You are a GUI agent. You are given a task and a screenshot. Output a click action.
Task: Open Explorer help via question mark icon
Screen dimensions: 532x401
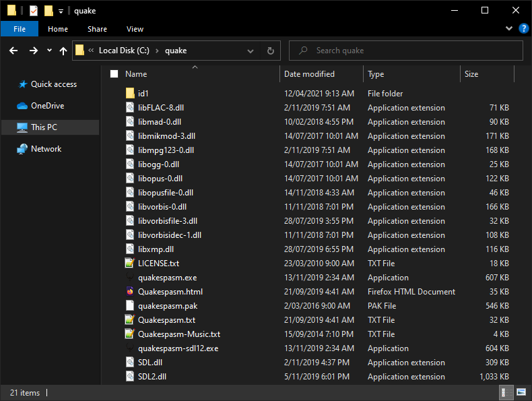[523, 28]
